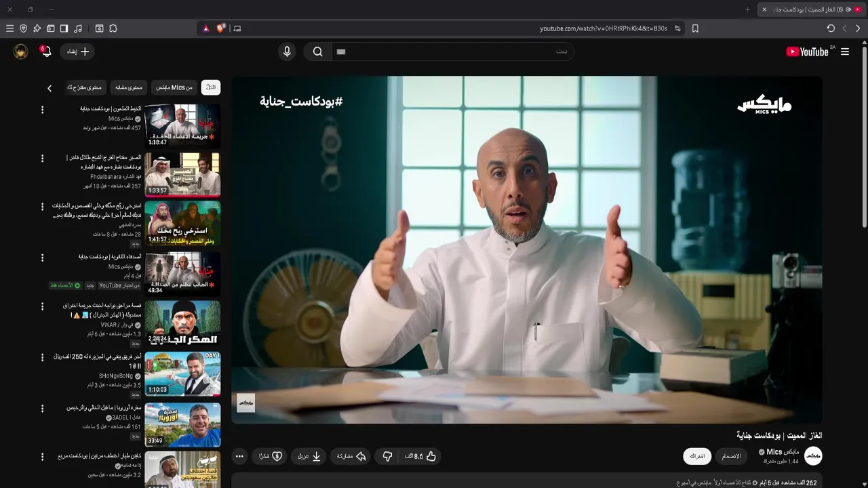868x488 pixels.
Task: Open the Create button with plus
Action: 77,52
